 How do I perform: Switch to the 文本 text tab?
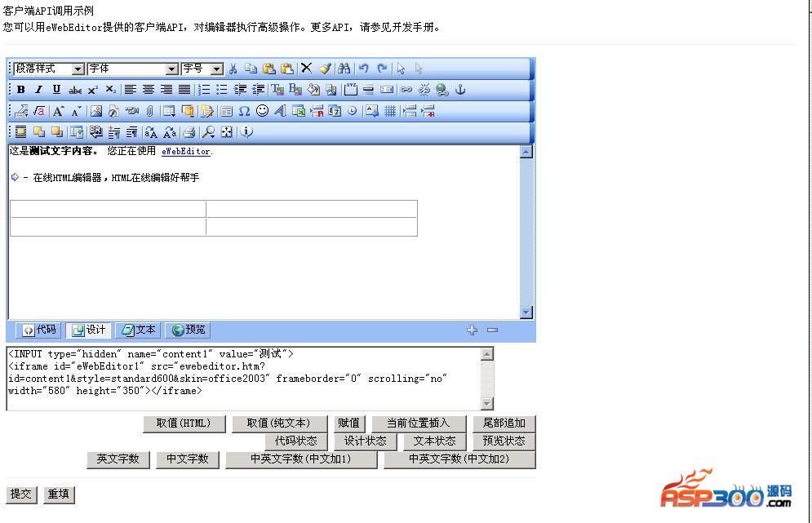[x=138, y=330]
